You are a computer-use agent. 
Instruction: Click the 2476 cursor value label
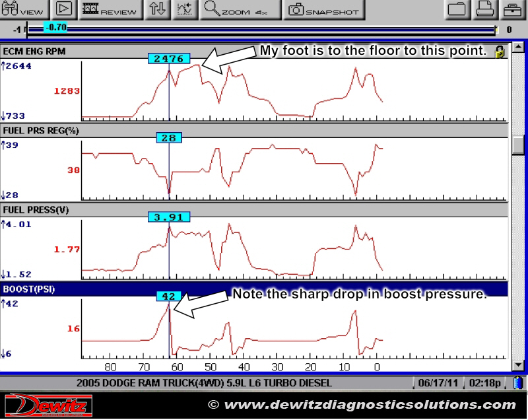(x=169, y=59)
